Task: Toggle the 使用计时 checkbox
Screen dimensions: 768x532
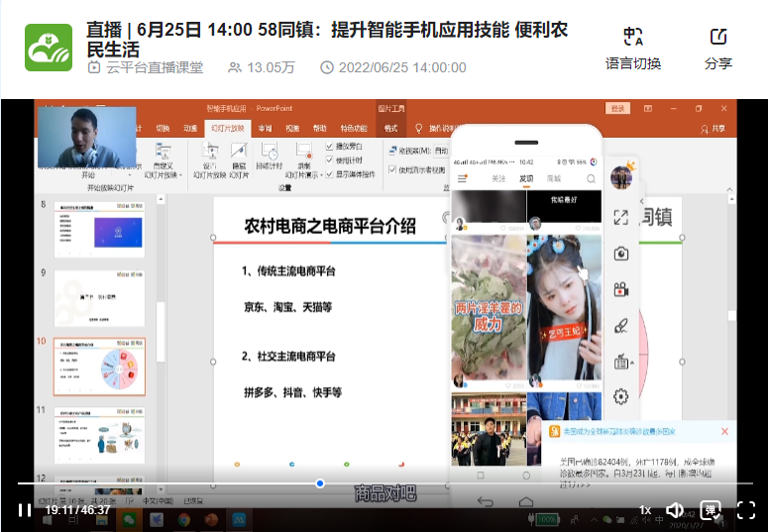Action: click(329, 160)
